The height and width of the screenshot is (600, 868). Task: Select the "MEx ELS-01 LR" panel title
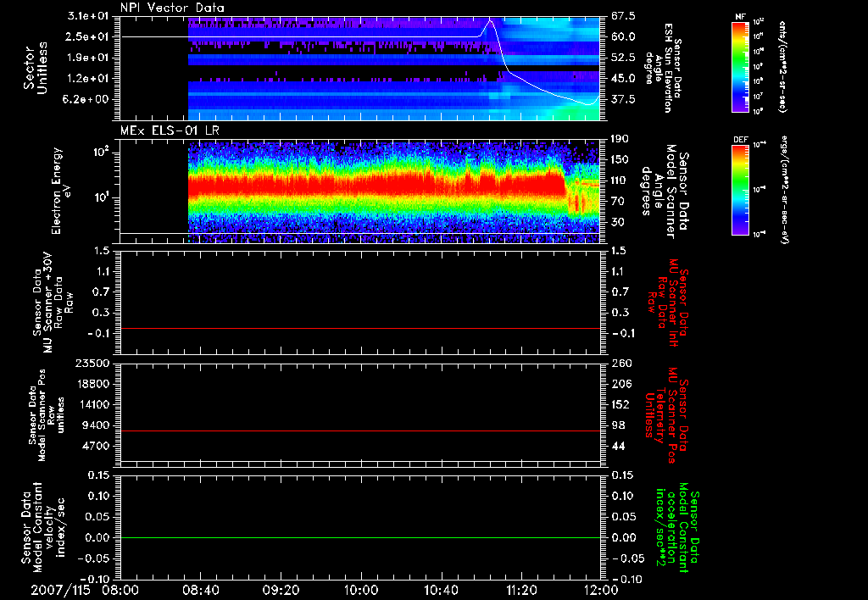pos(170,131)
